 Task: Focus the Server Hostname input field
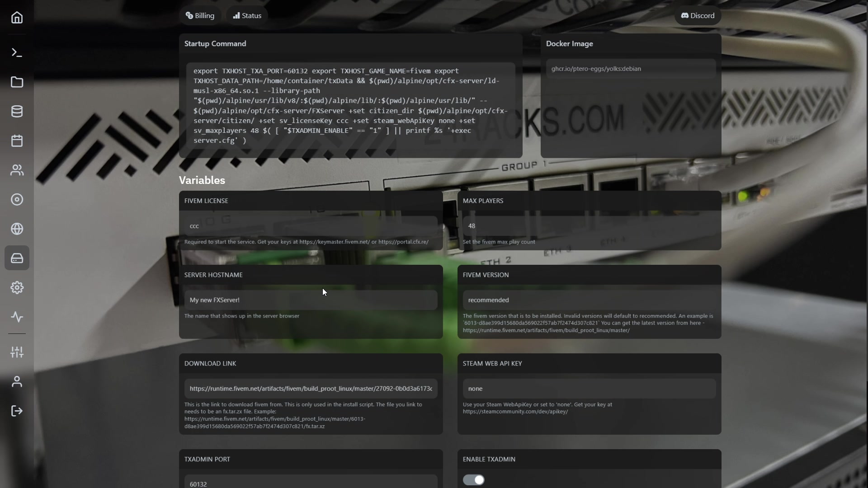(311, 300)
